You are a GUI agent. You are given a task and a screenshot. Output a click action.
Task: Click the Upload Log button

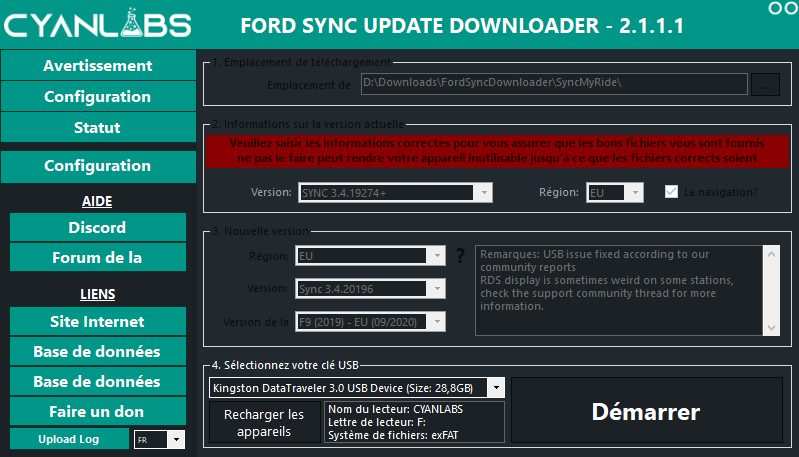[x=69, y=439]
